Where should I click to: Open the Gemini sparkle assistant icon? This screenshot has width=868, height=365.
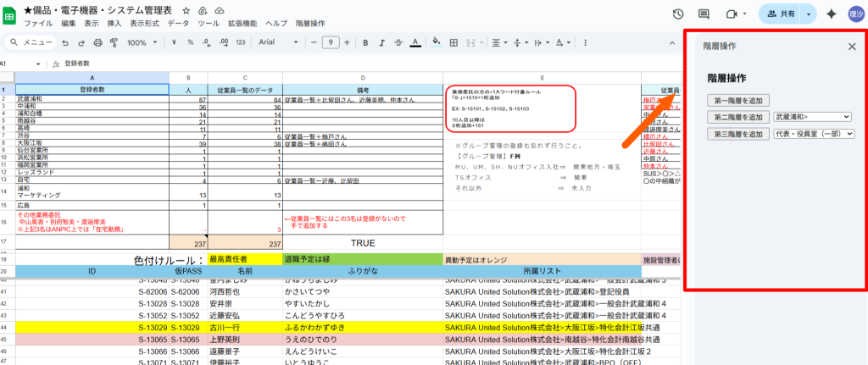(x=832, y=14)
